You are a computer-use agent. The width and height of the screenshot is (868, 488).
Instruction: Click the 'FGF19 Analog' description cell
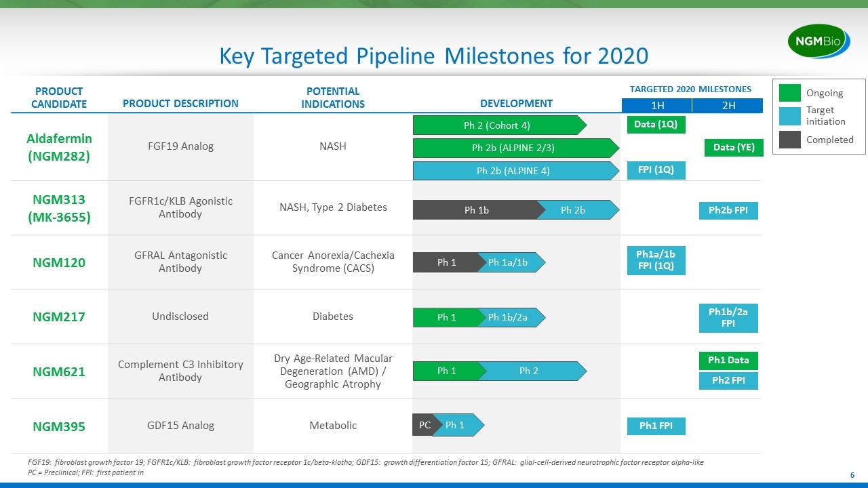[180, 146]
